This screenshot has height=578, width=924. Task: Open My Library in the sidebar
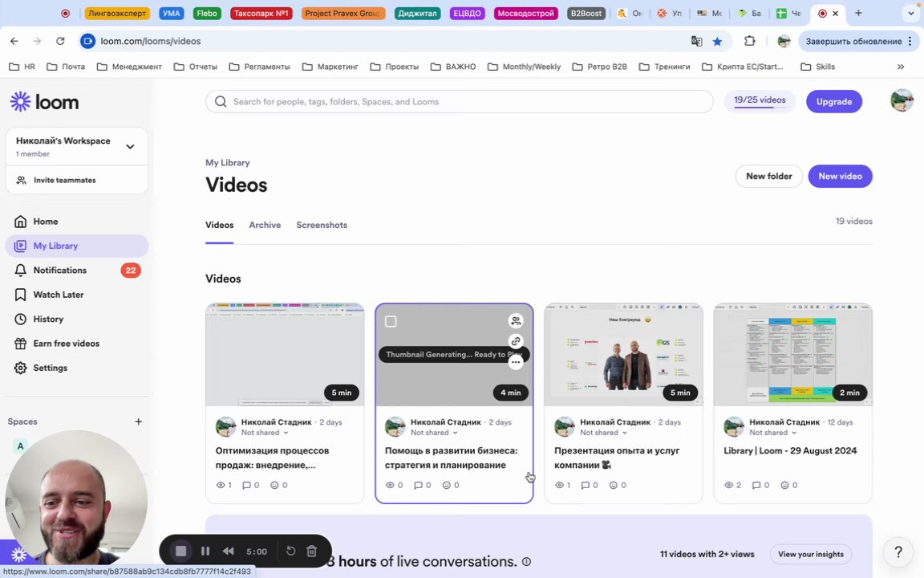77,246
